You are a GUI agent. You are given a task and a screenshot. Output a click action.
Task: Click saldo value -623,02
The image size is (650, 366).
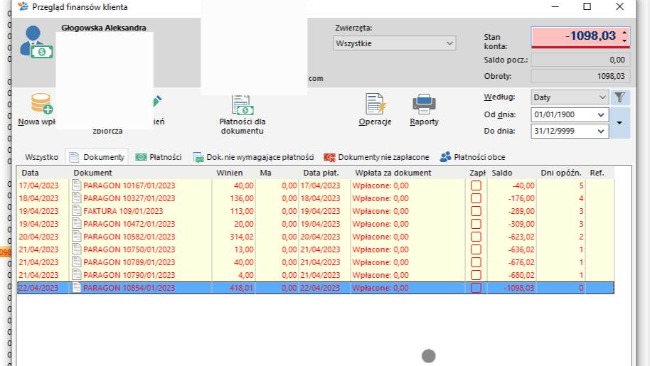tap(521, 237)
